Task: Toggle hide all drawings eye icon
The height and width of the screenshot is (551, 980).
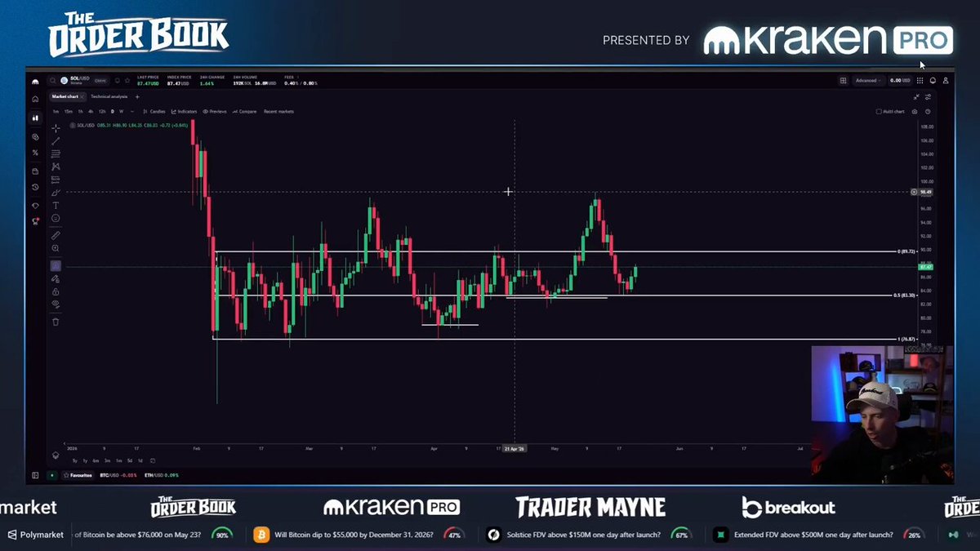Action: (56, 304)
